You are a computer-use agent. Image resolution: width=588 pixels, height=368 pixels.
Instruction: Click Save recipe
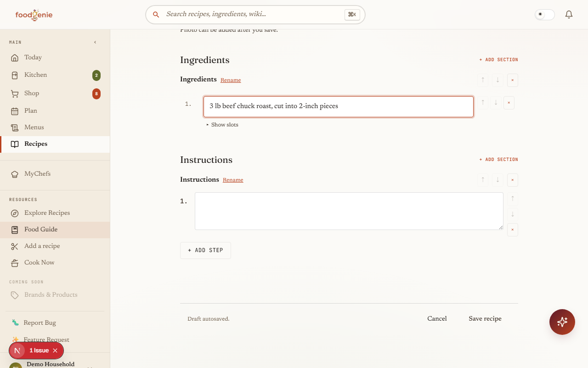[485, 319]
